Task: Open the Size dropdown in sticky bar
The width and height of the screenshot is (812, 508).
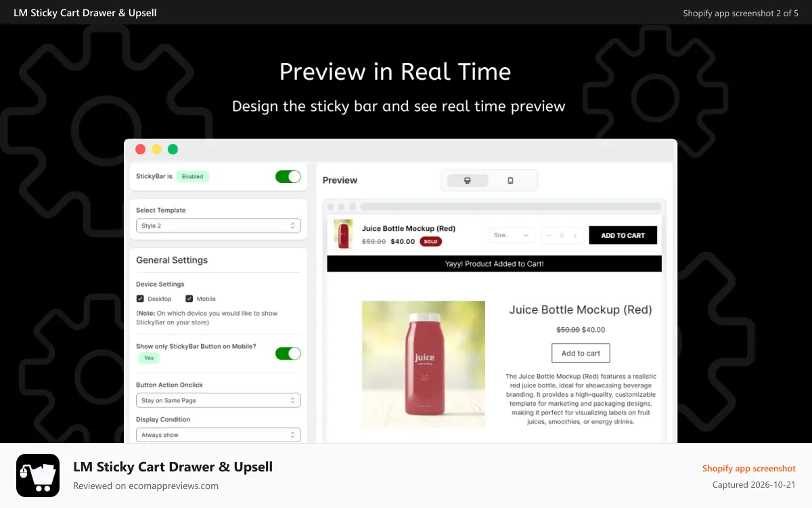Action: point(512,235)
